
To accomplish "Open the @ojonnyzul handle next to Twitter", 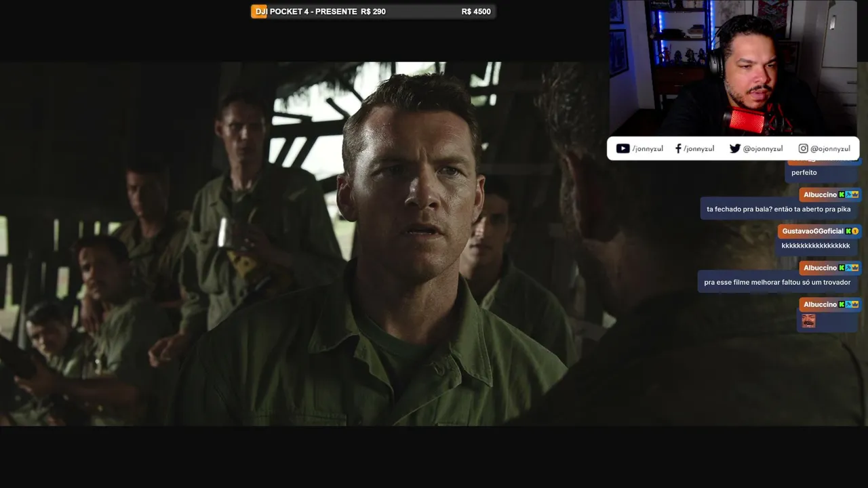I will [x=763, y=148].
